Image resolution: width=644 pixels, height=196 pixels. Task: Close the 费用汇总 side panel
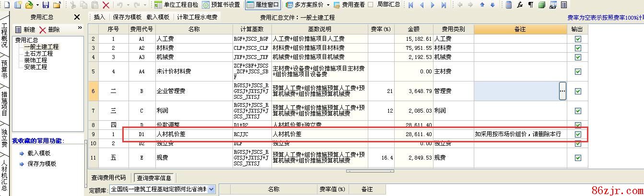tap(77, 17)
